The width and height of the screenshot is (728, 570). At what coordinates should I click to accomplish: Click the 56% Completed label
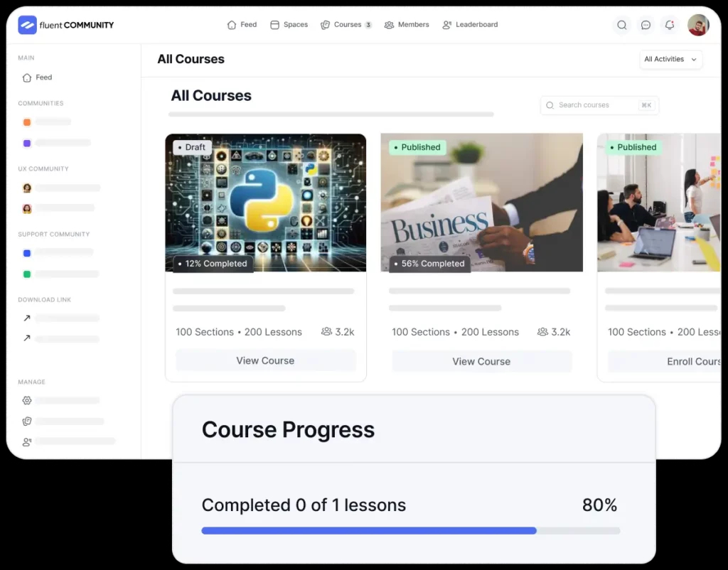tap(429, 264)
